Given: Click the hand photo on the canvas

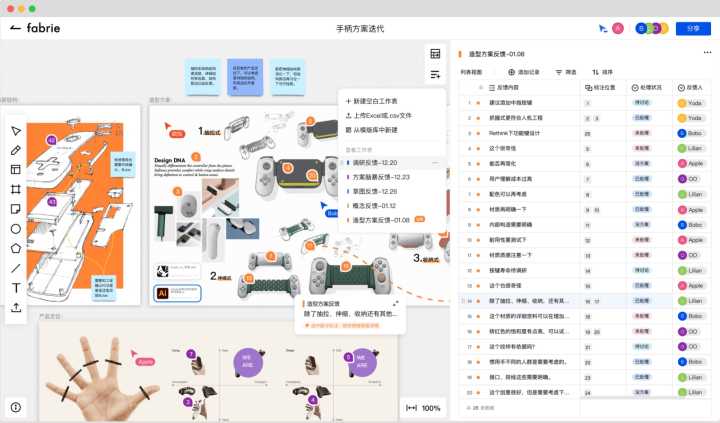Looking at the screenshot, I should pos(102,378).
